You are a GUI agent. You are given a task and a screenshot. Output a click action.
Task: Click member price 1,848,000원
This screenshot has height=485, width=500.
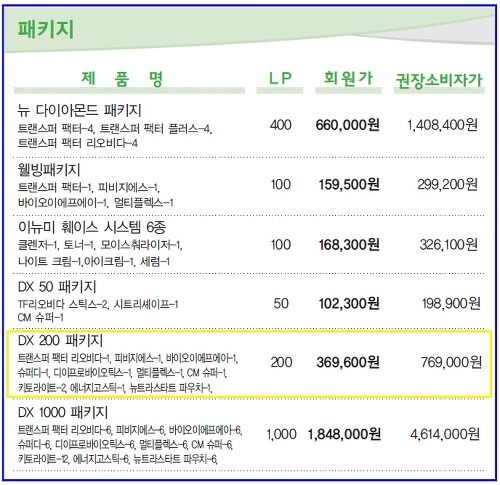344,434
